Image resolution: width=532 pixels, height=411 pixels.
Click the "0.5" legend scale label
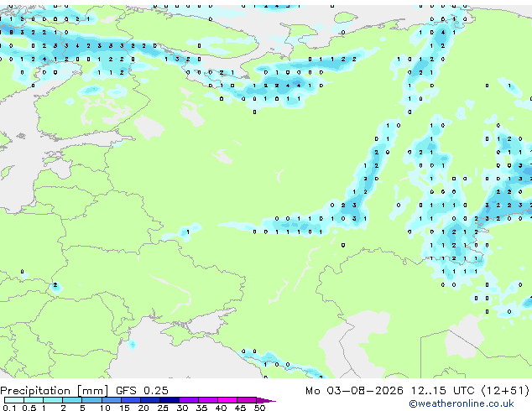[x=29, y=408]
